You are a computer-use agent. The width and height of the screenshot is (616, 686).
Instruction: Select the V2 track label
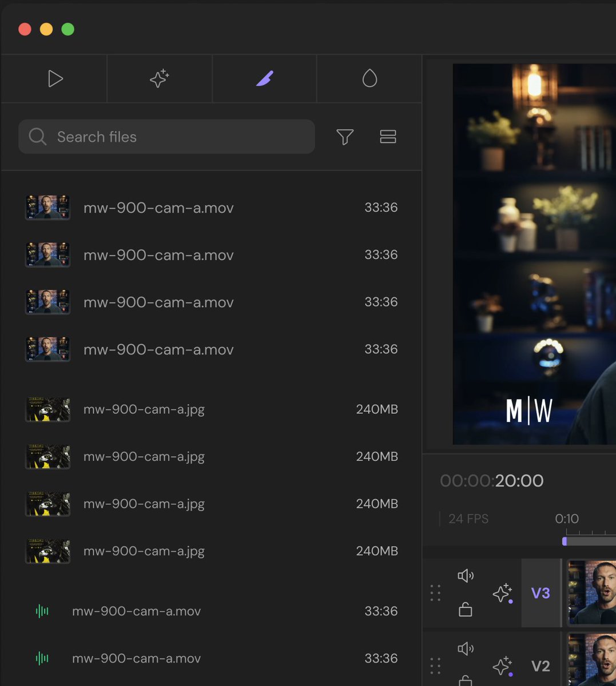pyautogui.click(x=541, y=666)
